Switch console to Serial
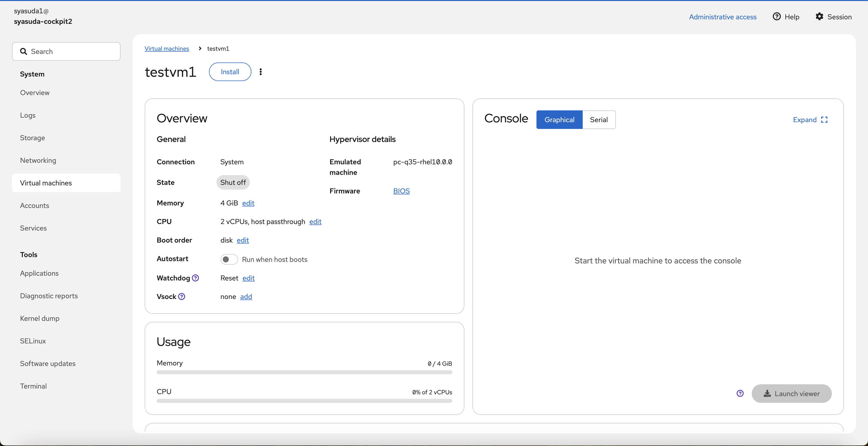This screenshot has height=446, width=868. pos(599,120)
